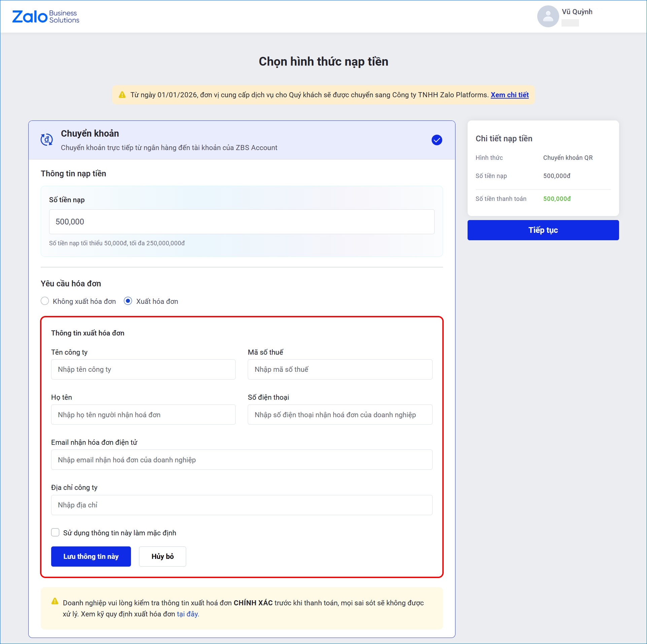Click the Số tiền nạp amount field
The image size is (647, 644).
[241, 222]
